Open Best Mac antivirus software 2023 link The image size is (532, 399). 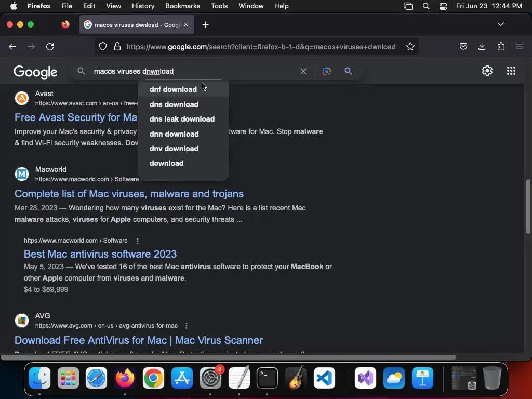(x=100, y=254)
